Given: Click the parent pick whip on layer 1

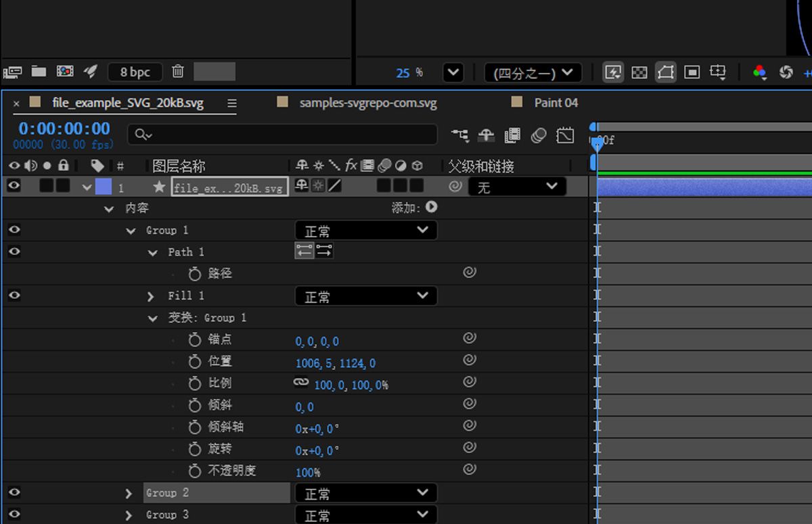Looking at the screenshot, I should pyautogui.click(x=455, y=186).
